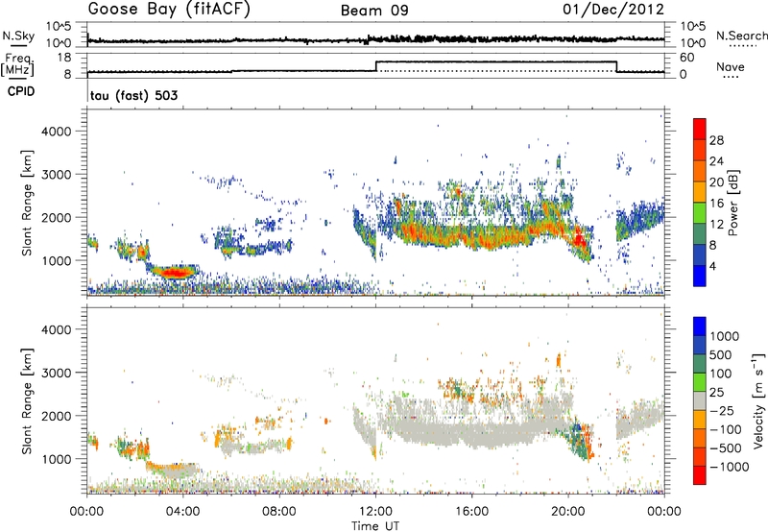Click the right '10^0' noise axis tick
The image size is (768, 532).
pos(693,43)
